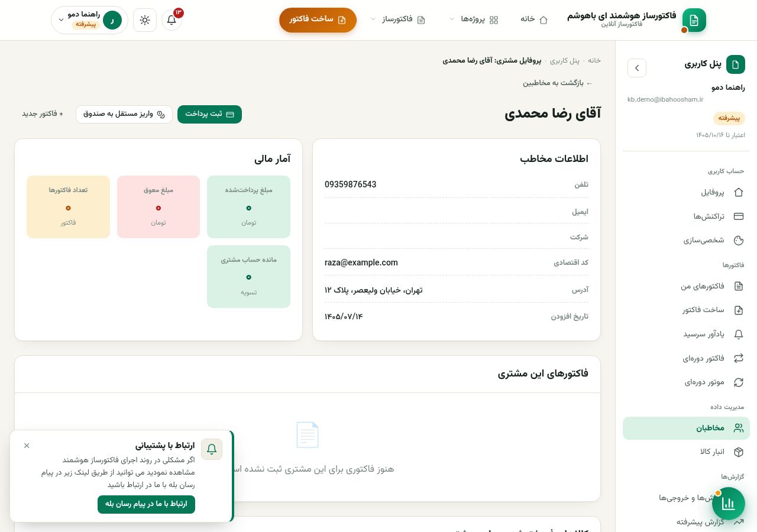Click the پنل کاربری breadcrumb link
This screenshot has width=757, height=532.
[x=565, y=60]
